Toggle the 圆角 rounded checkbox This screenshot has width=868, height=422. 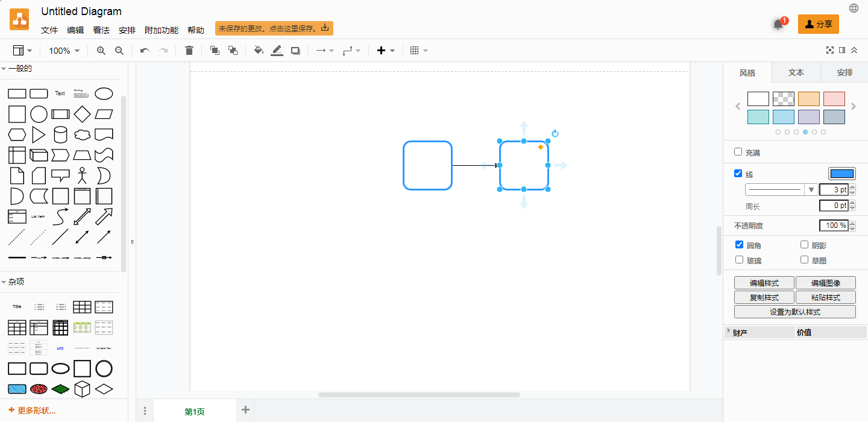[740, 245]
